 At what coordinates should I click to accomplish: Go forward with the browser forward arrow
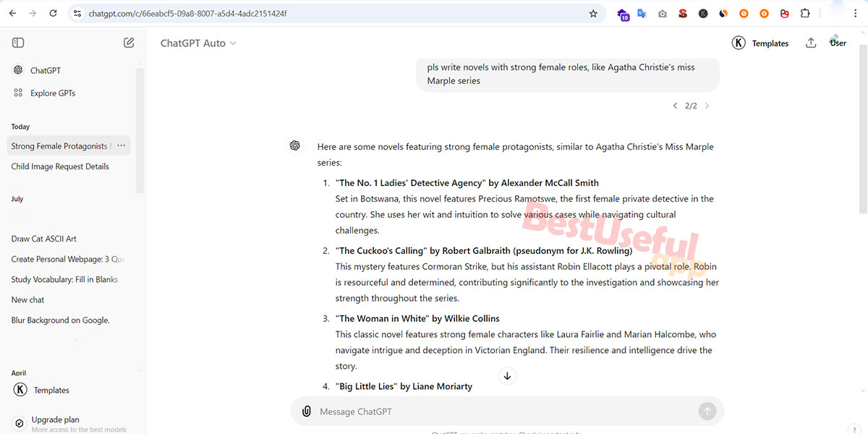pyautogui.click(x=33, y=14)
